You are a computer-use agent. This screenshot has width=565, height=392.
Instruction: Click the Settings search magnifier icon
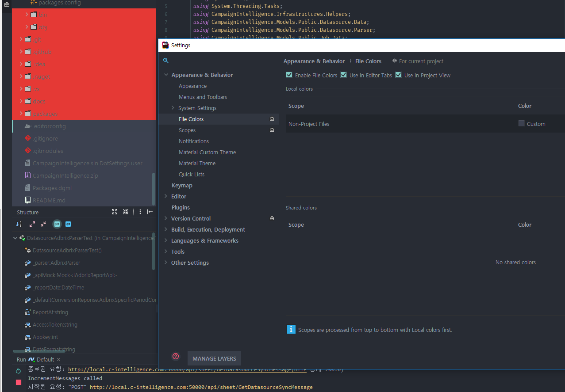click(166, 61)
